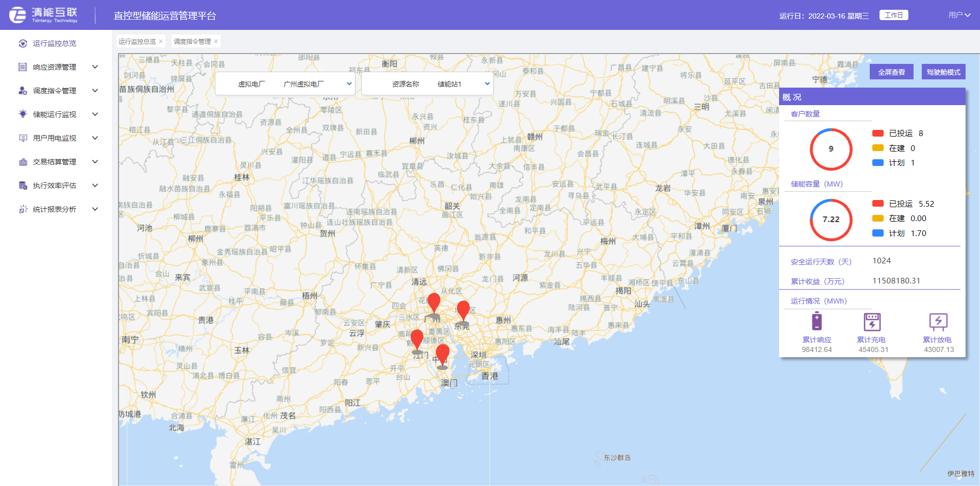
Task: Click the map marker near 东莞
Action: pos(463,310)
